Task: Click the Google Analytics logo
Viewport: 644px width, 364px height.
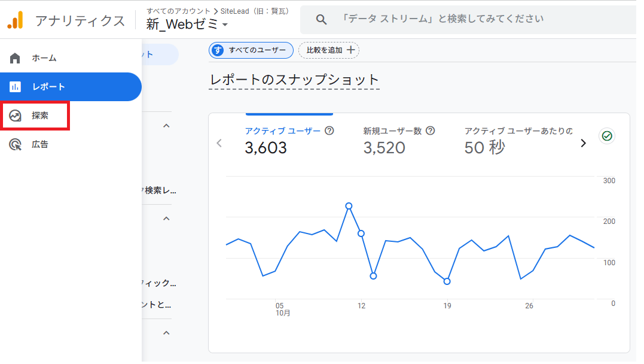Action: tap(16, 19)
